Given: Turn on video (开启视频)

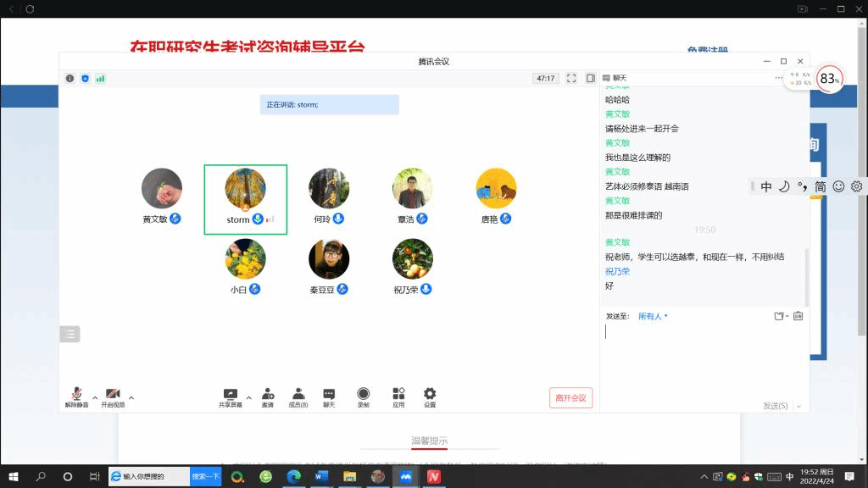Looking at the screenshot, I should (x=113, y=396).
